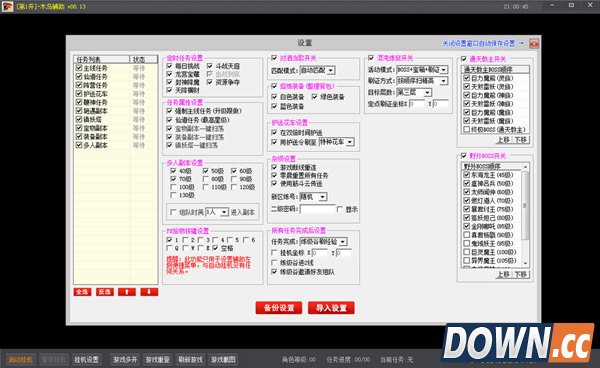Click scroll-down arrow of 野外BOSS list
The image size is (600, 368).
pyautogui.click(x=525, y=263)
